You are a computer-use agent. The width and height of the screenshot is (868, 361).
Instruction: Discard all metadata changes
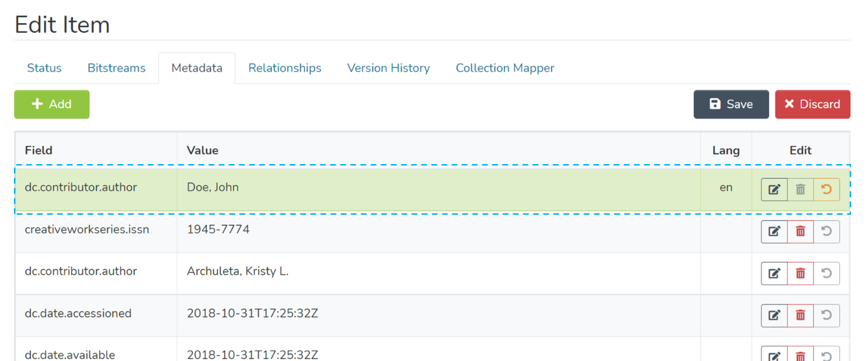tap(812, 105)
